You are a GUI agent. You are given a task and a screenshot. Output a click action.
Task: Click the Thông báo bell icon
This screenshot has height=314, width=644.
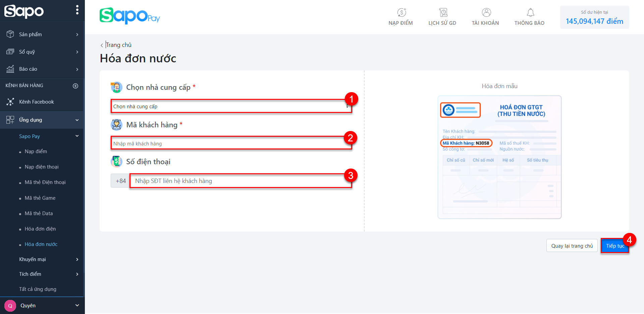pyautogui.click(x=530, y=13)
